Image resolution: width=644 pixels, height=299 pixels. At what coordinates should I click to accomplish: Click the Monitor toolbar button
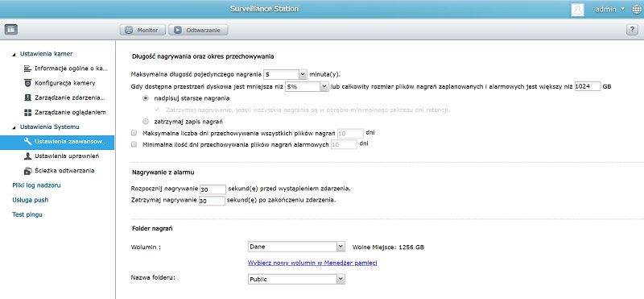pyautogui.click(x=142, y=30)
